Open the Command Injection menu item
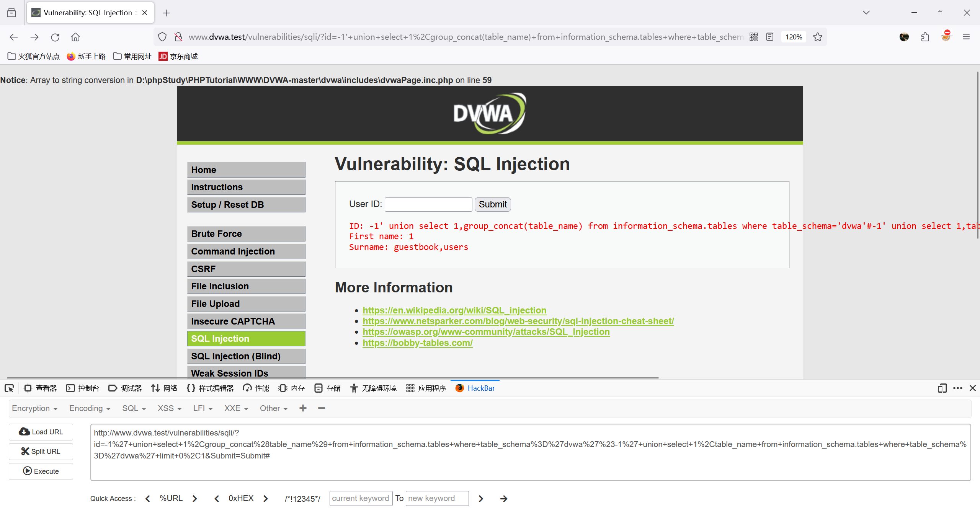The width and height of the screenshot is (980, 522). tap(246, 251)
